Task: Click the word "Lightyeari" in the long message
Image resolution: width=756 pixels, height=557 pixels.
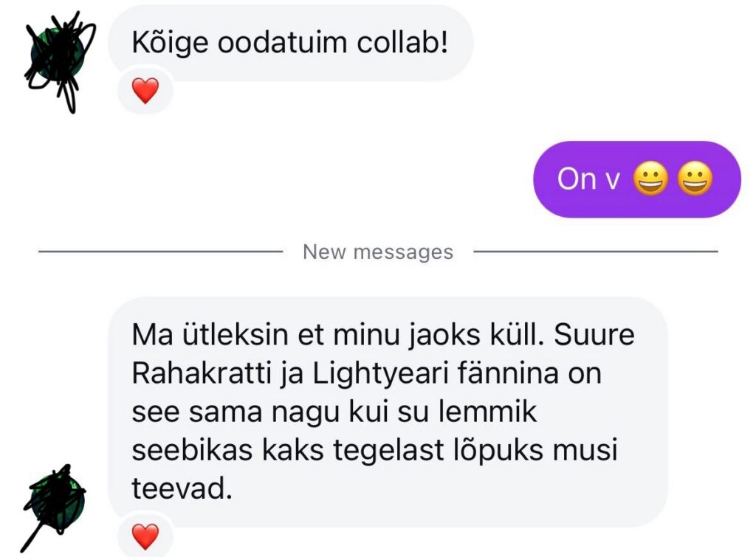Action: 381,374
